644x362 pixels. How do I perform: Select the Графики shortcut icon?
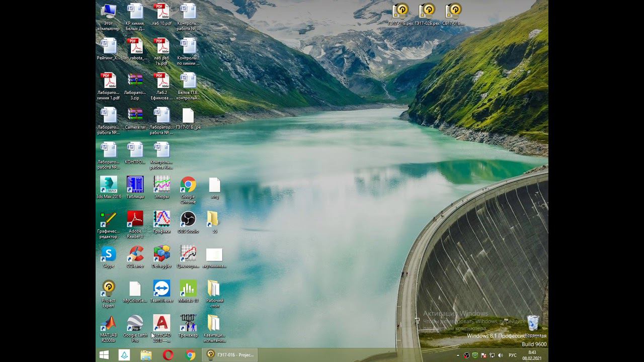point(162,222)
